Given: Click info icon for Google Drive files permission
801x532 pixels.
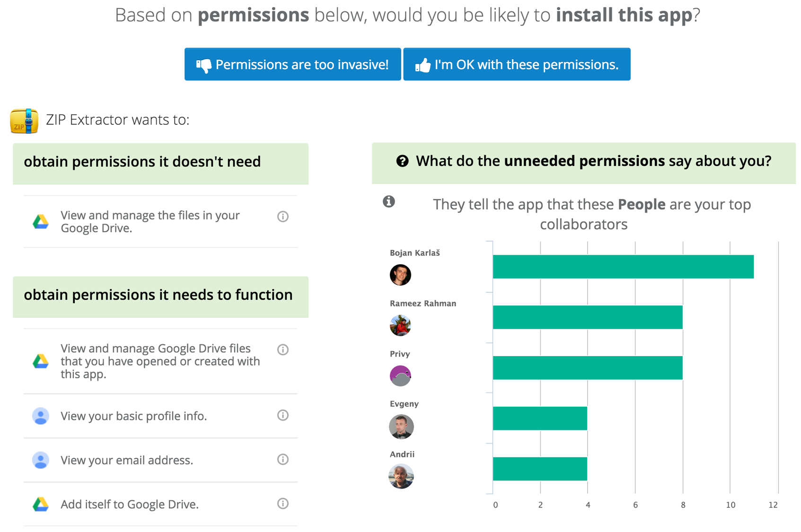Looking at the screenshot, I should pos(283,217).
